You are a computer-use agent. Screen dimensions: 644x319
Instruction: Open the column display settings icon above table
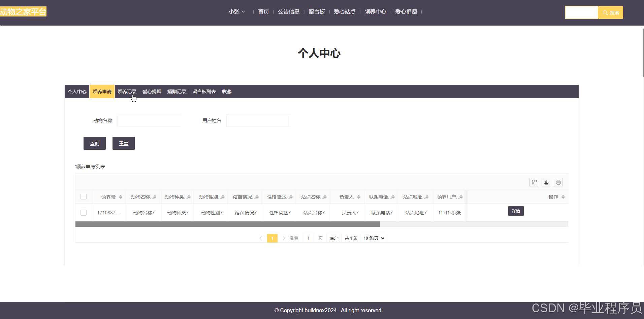[x=534, y=182]
